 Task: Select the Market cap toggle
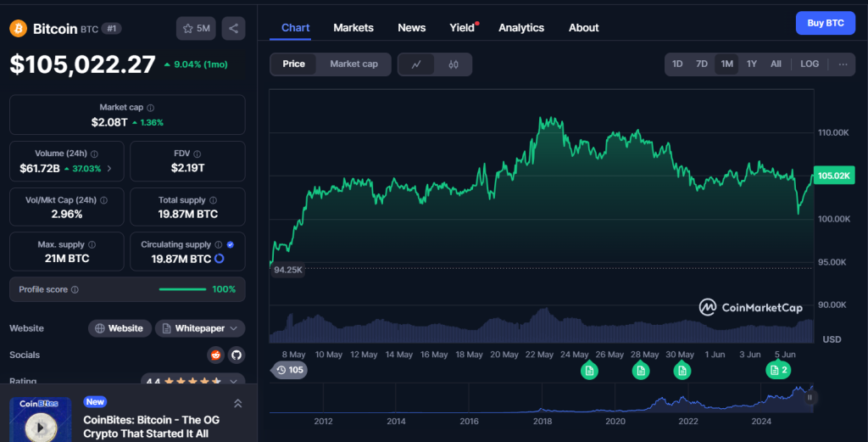pyautogui.click(x=353, y=64)
